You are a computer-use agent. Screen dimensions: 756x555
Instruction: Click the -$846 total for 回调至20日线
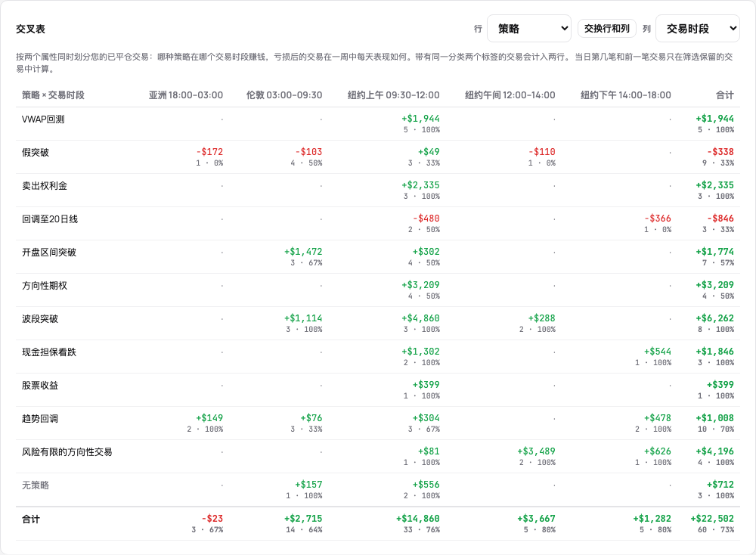click(x=720, y=219)
